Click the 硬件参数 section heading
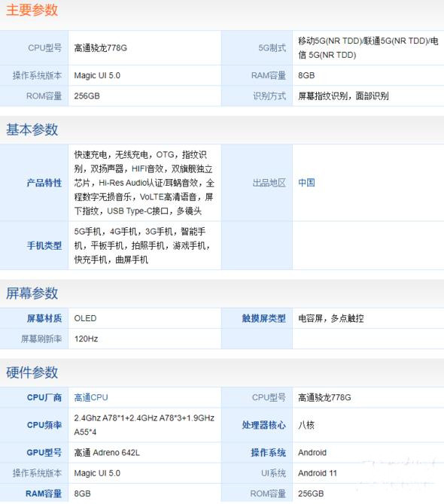The image size is (444, 504). 32,372
